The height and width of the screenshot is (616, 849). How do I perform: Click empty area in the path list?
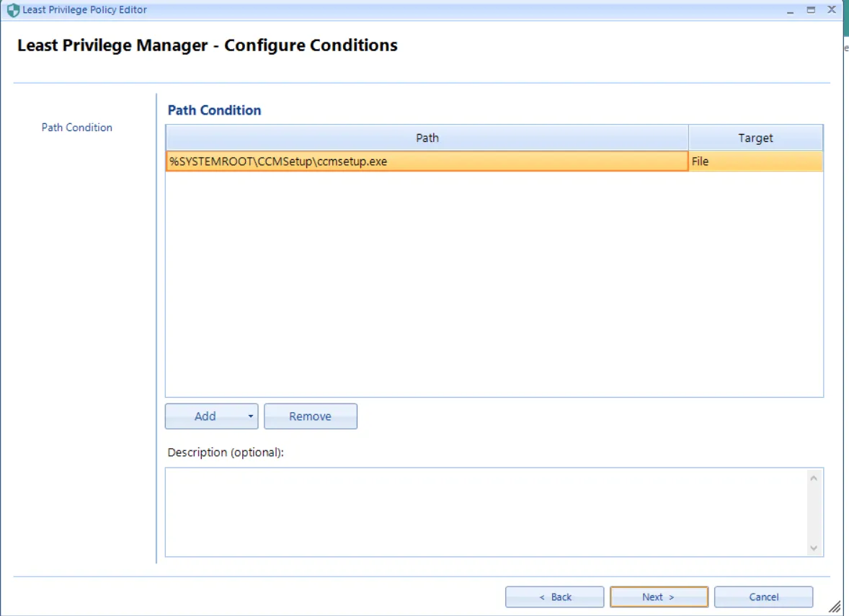[494, 288]
